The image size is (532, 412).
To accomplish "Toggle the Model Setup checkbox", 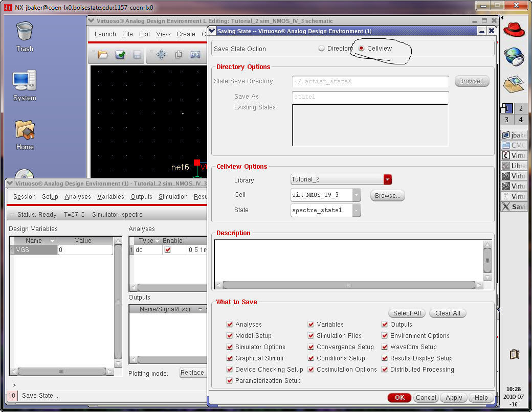I will click(x=230, y=336).
